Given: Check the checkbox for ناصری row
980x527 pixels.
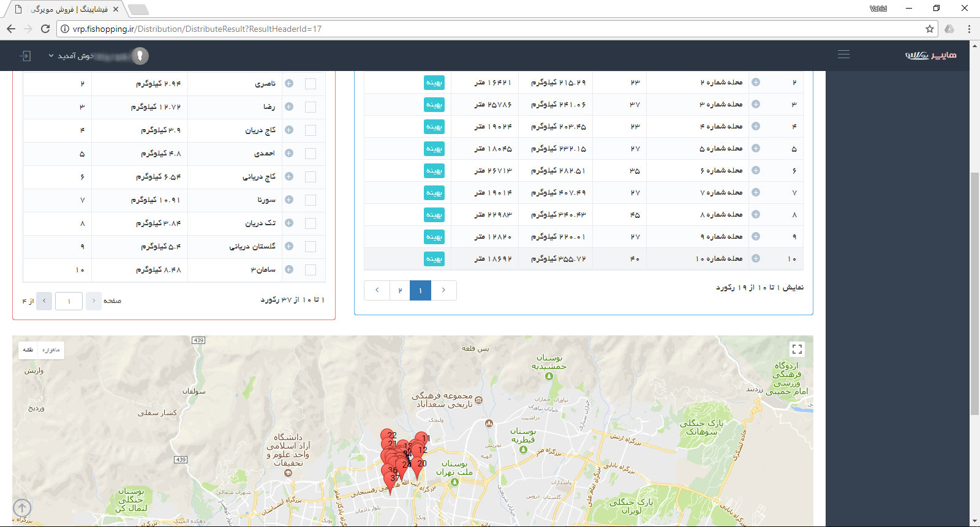Looking at the screenshot, I should tap(311, 84).
